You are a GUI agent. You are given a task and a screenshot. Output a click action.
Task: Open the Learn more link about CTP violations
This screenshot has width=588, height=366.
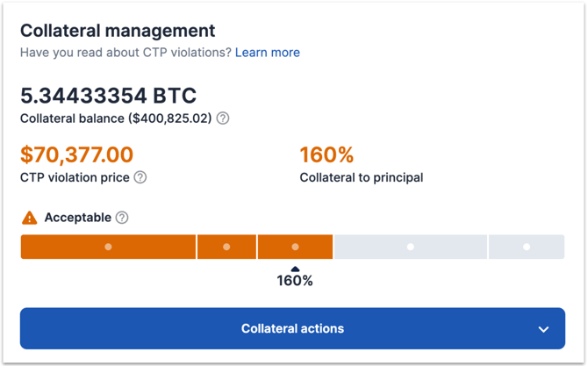point(267,53)
